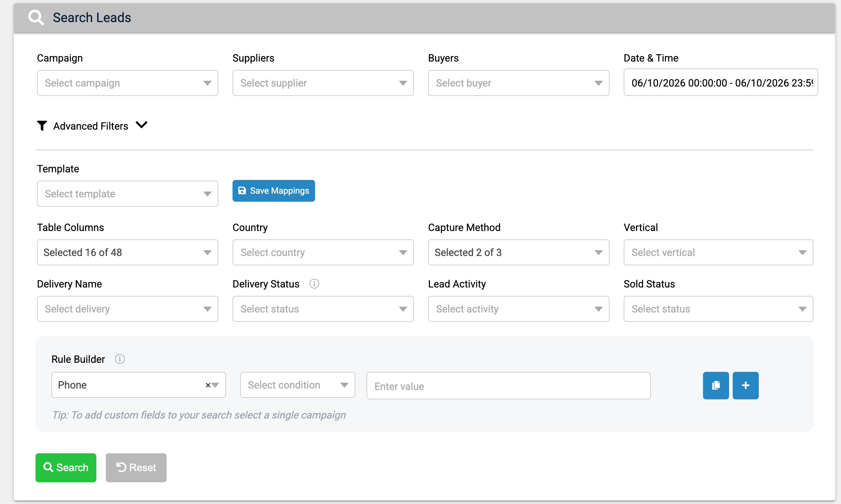Click the gray Reset button

(x=136, y=468)
